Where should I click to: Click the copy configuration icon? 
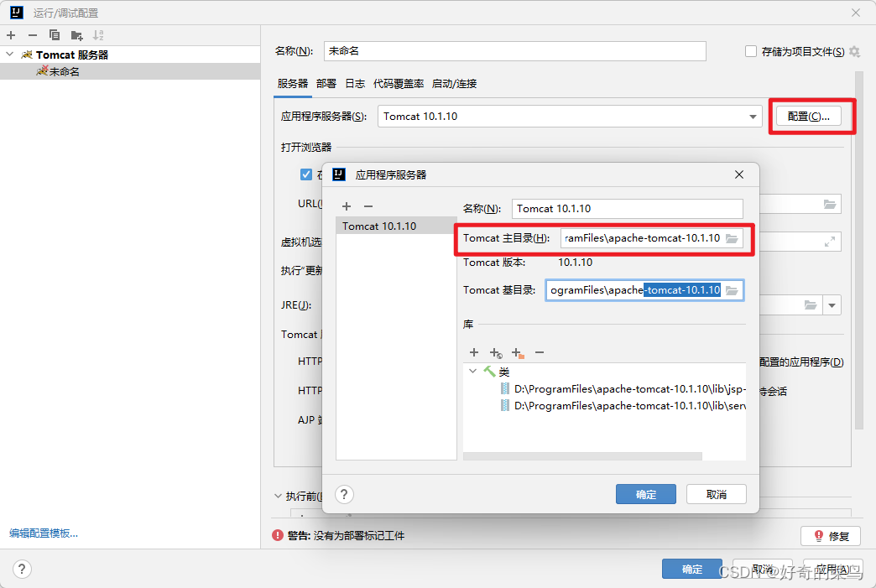coord(53,35)
